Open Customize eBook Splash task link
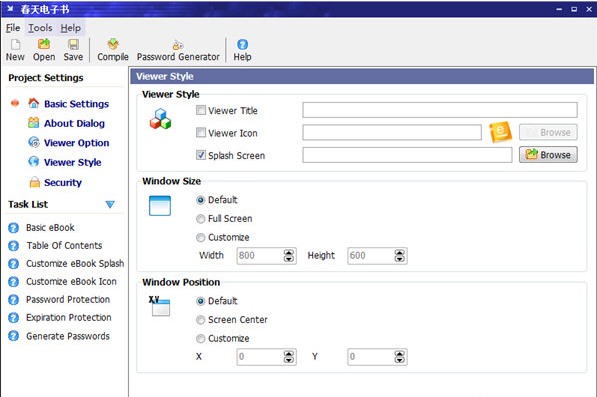This screenshot has width=597, height=397. (75, 263)
